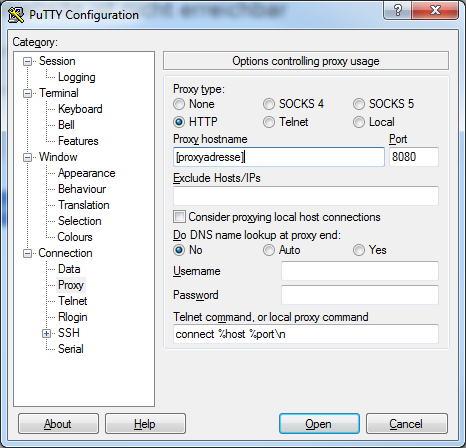Click the 'Options controlling proxy usage' heading
The image size is (466, 448).
click(306, 61)
